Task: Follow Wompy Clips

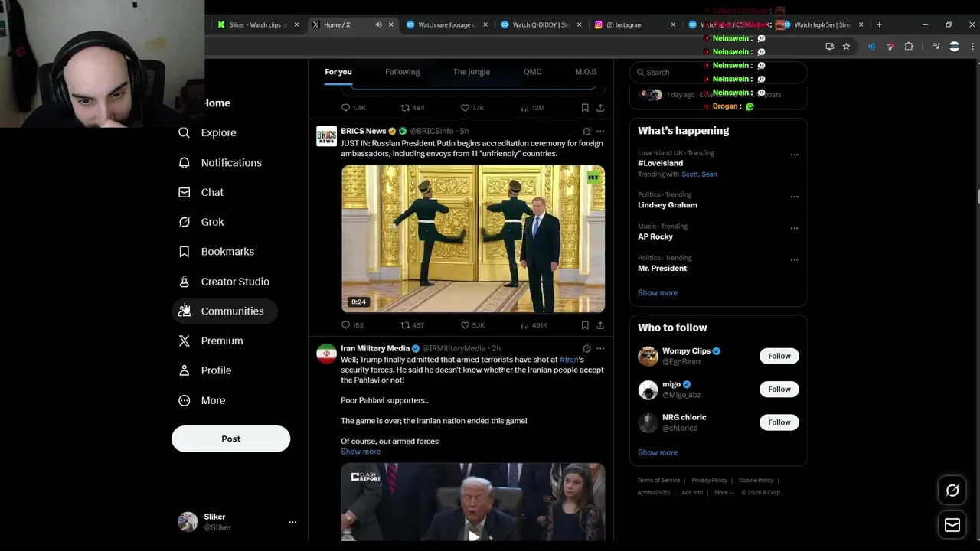Action: (x=779, y=356)
